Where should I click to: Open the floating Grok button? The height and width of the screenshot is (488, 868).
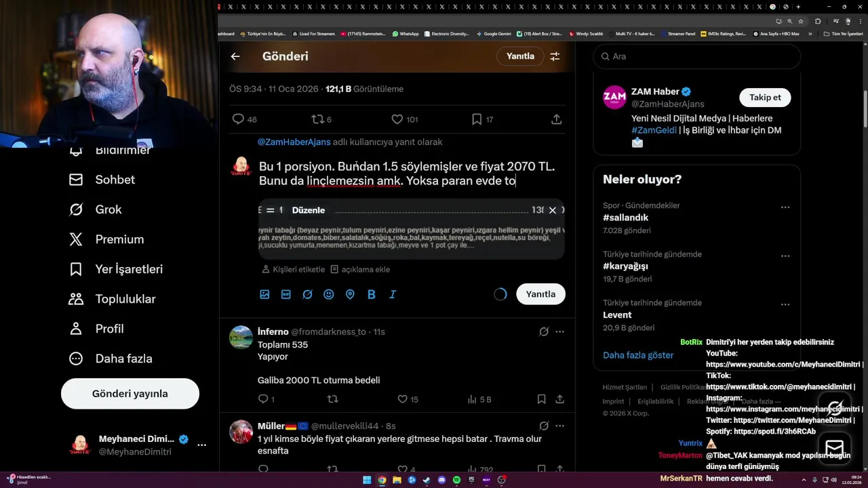(835, 408)
